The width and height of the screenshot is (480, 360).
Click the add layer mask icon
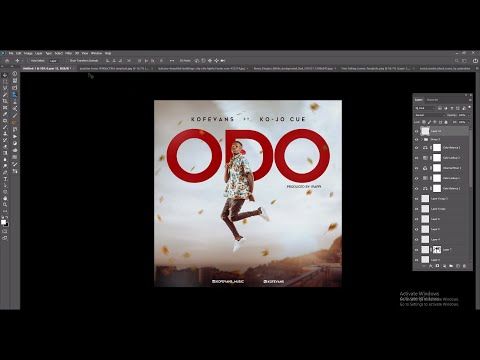[437, 266]
